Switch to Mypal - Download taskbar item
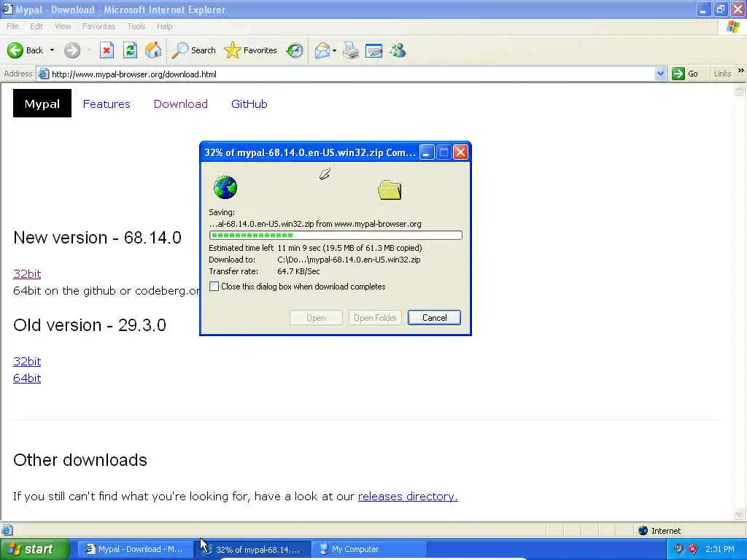The height and width of the screenshot is (560, 747). 135,549
